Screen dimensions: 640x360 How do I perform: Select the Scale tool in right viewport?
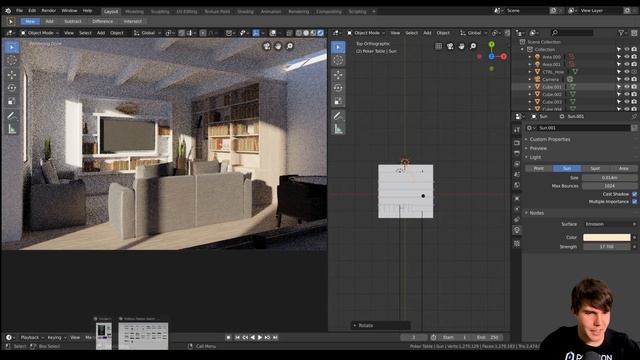(x=338, y=101)
